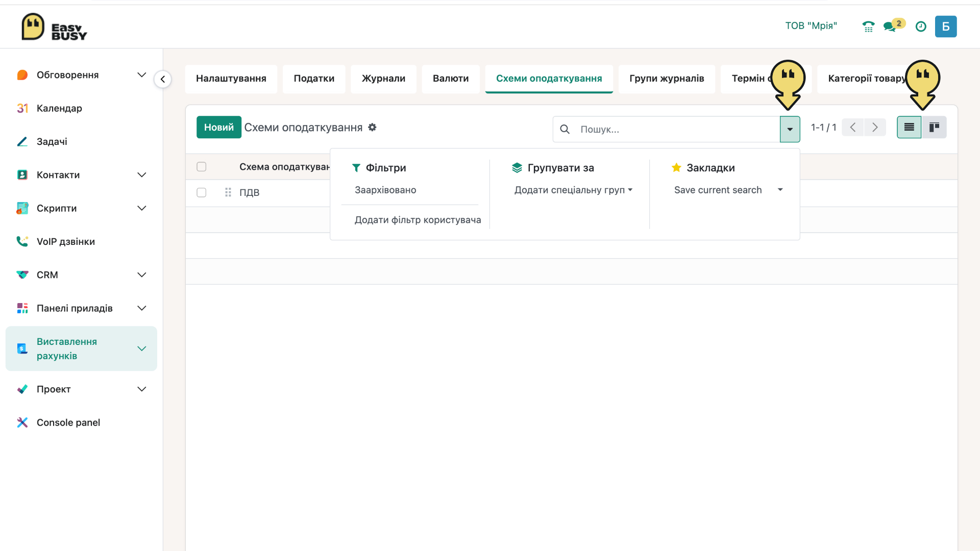This screenshot has height=551, width=980.
Task: Switch to the Налаштування tab
Action: tap(231, 79)
